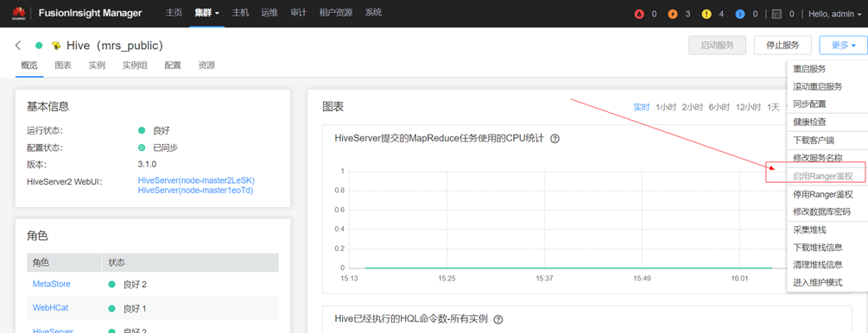Expand the 集群 dropdown in top navigation

pos(207,13)
